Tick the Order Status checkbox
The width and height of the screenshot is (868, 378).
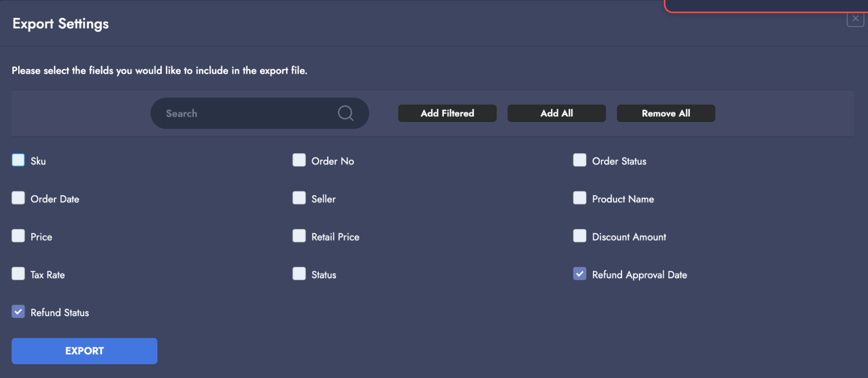[x=580, y=160]
